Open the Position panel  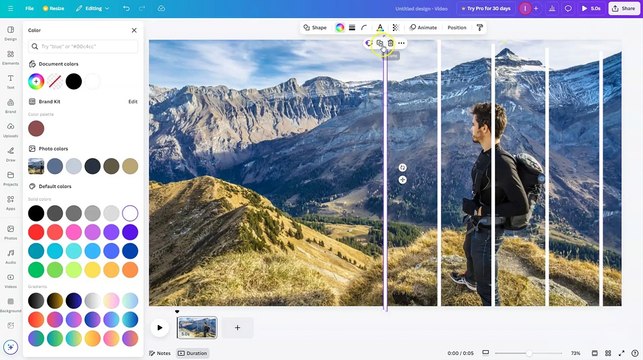point(457,27)
